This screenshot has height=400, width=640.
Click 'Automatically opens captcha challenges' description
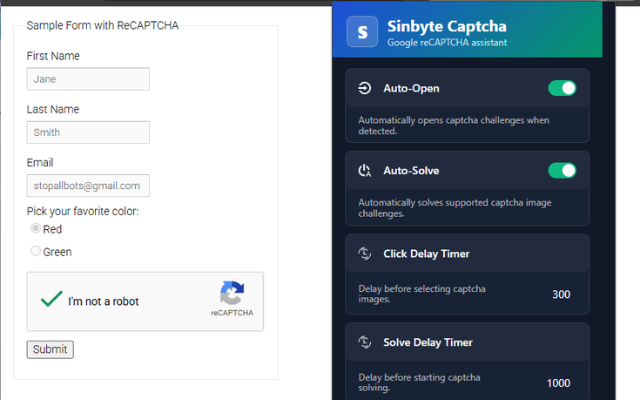pos(453,125)
